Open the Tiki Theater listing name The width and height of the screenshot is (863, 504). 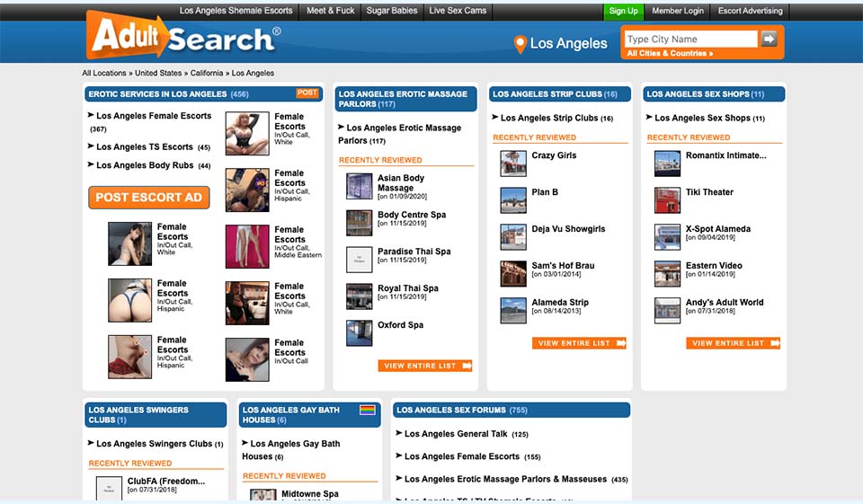click(709, 192)
